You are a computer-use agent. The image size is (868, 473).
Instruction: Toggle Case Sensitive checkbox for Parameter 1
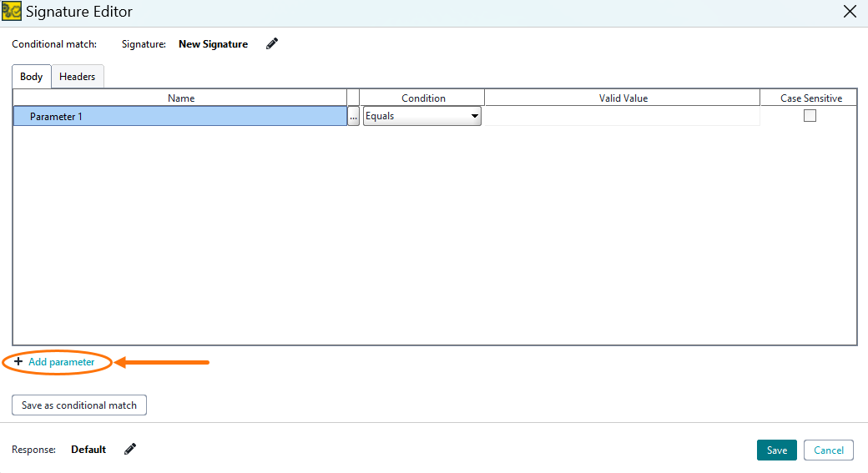810,116
